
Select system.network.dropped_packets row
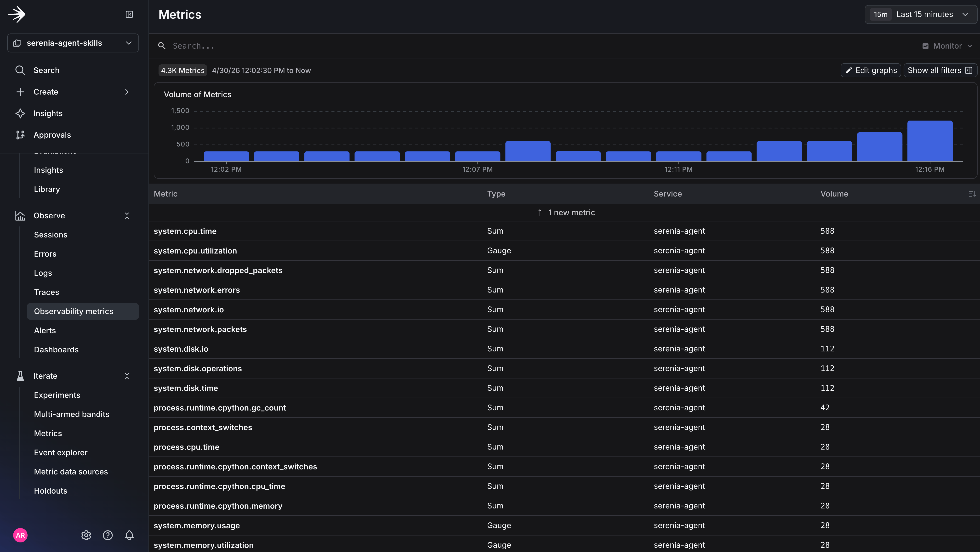click(564, 270)
